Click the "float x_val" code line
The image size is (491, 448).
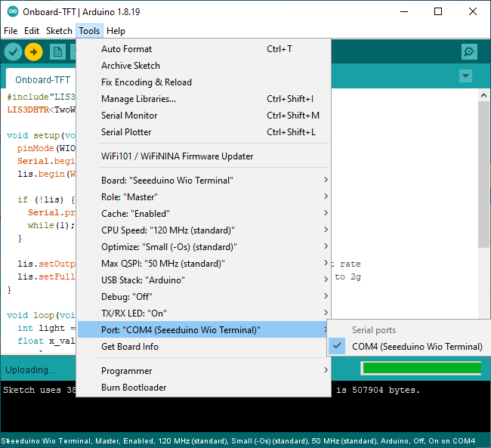(x=46, y=341)
